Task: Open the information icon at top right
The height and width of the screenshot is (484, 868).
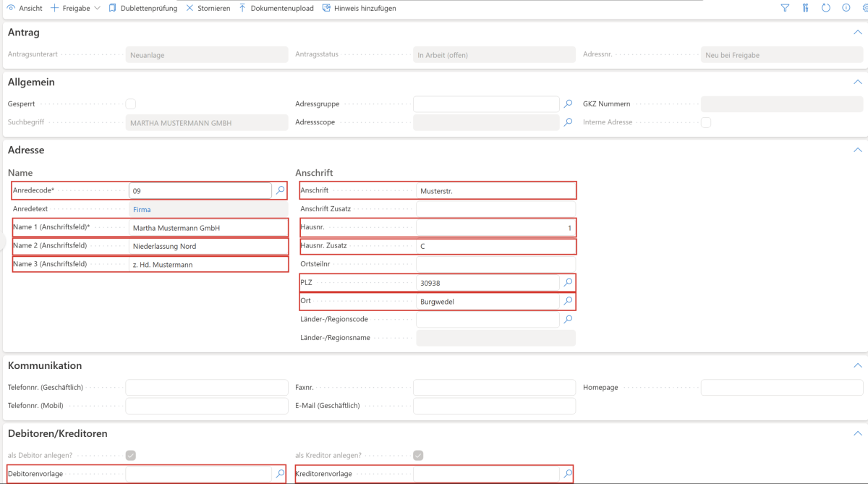Action: coord(846,8)
